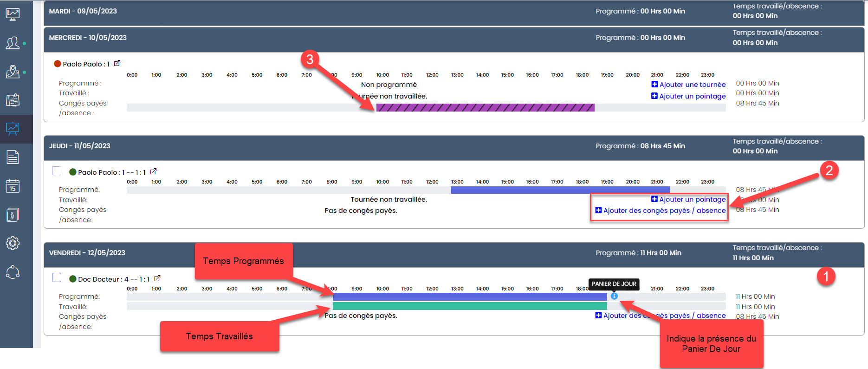Click the purple hatched absence bar
This screenshot has width=868, height=369.
pyautogui.click(x=485, y=108)
